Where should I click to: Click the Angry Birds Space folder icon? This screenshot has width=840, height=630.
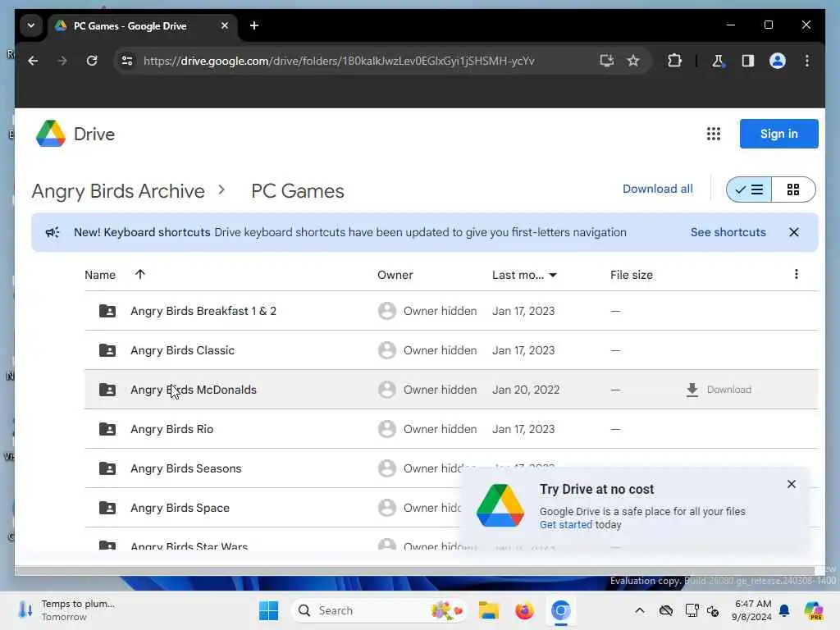click(x=107, y=508)
